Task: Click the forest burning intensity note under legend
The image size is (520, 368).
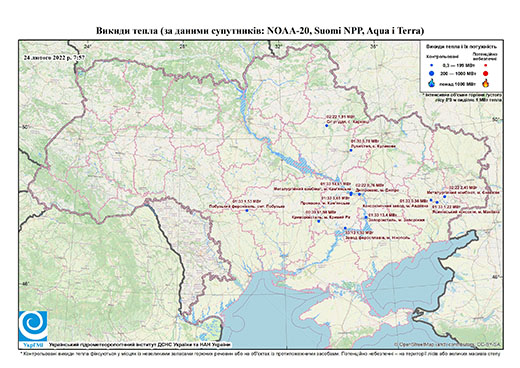Action: 463,97
